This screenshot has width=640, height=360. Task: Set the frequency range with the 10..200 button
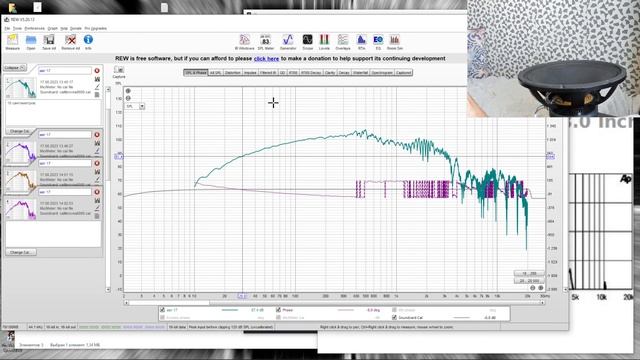529,273
